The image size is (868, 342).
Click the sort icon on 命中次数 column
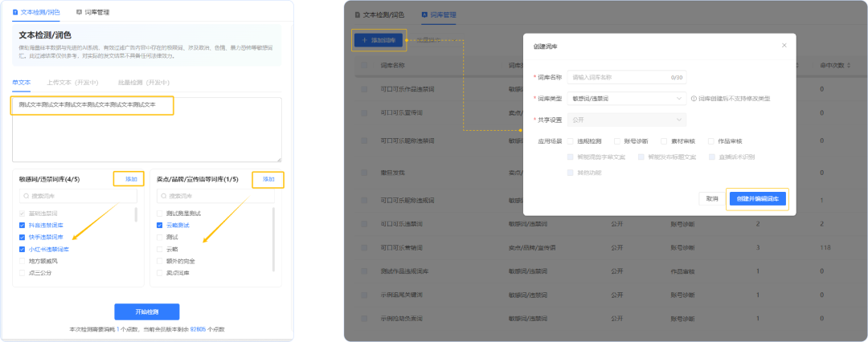click(850, 65)
